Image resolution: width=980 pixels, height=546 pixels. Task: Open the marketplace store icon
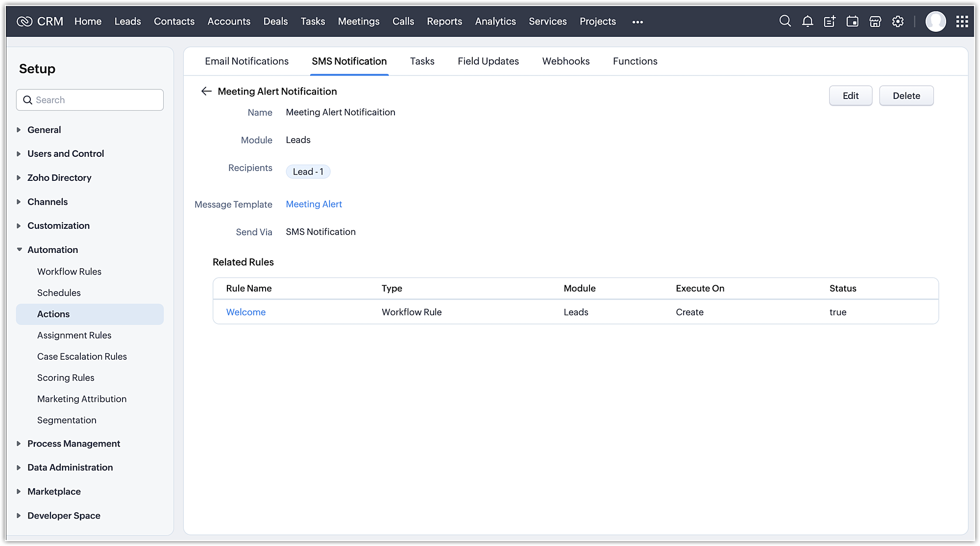[x=875, y=21]
